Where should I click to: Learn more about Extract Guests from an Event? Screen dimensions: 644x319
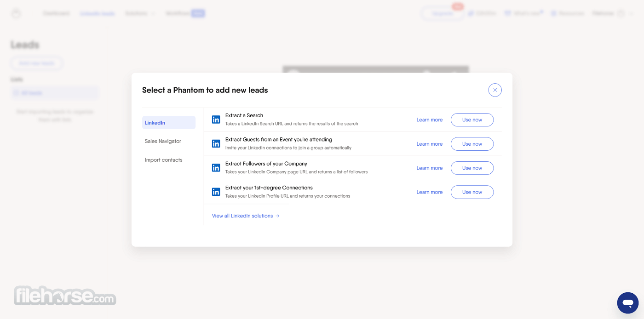click(x=430, y=144)
